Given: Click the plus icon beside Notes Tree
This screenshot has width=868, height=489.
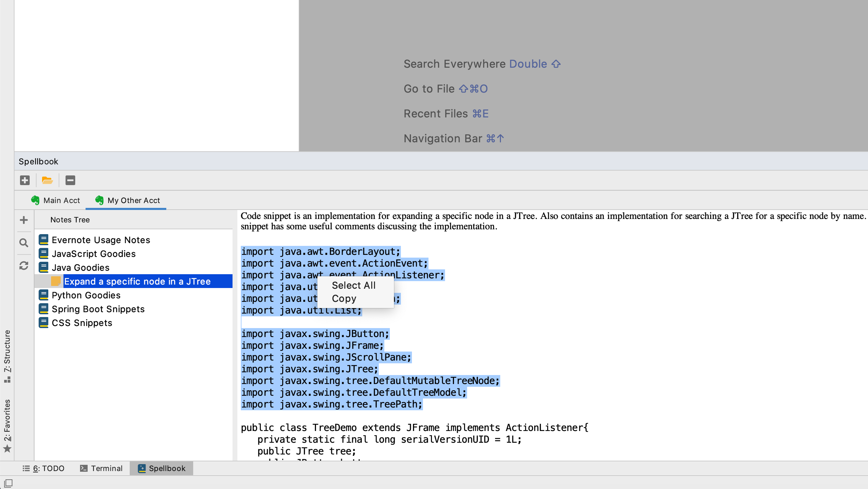Looking at the screenshot, I should point(24,220).
